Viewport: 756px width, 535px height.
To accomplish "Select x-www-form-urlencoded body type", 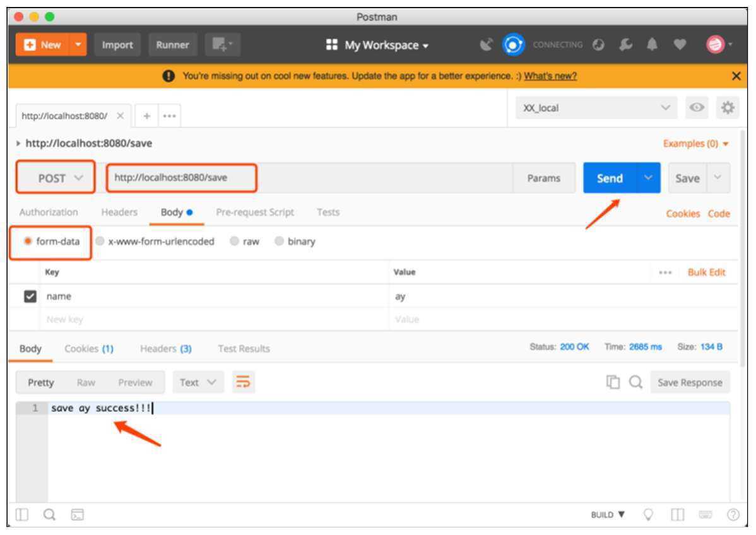I will tap(100, 241).
